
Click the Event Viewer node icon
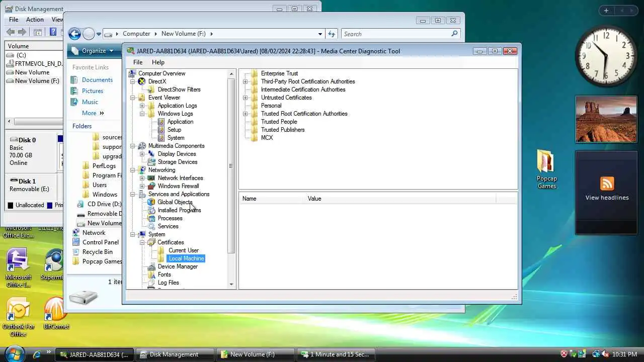tap(142, 98)
